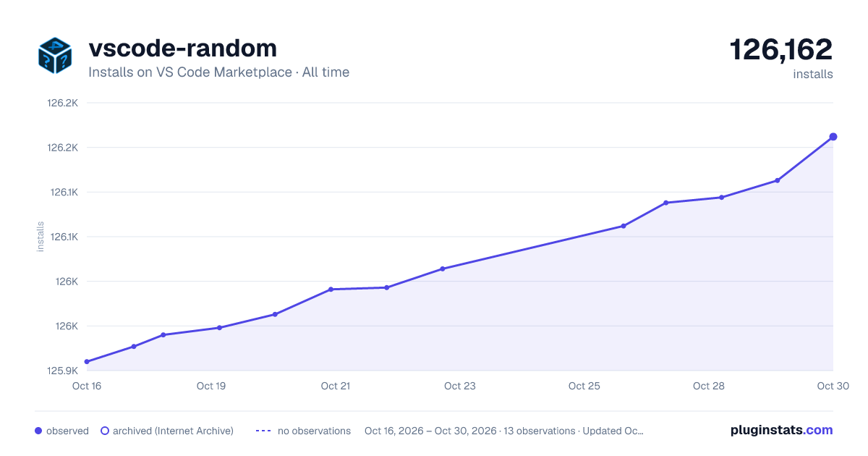Click the vscode-random dice logo icon

click(x=55, y=55)
